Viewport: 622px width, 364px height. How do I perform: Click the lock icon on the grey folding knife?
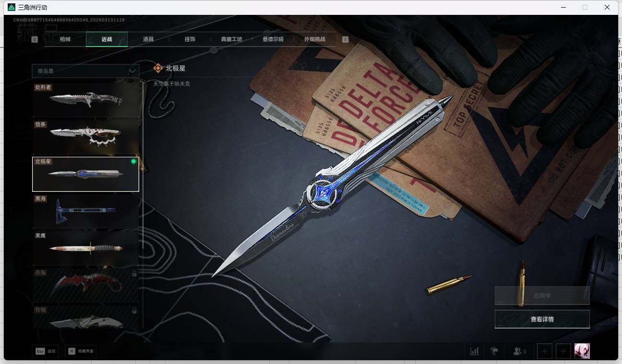134,310
